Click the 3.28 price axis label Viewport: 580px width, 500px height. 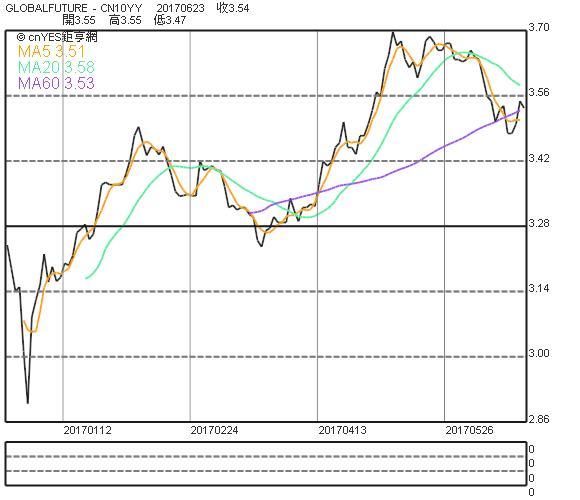click(x=539, y=224)
